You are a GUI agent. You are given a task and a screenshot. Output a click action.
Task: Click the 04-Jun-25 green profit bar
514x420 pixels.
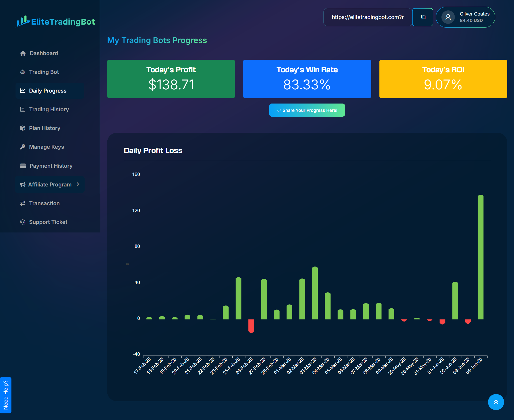481,257
